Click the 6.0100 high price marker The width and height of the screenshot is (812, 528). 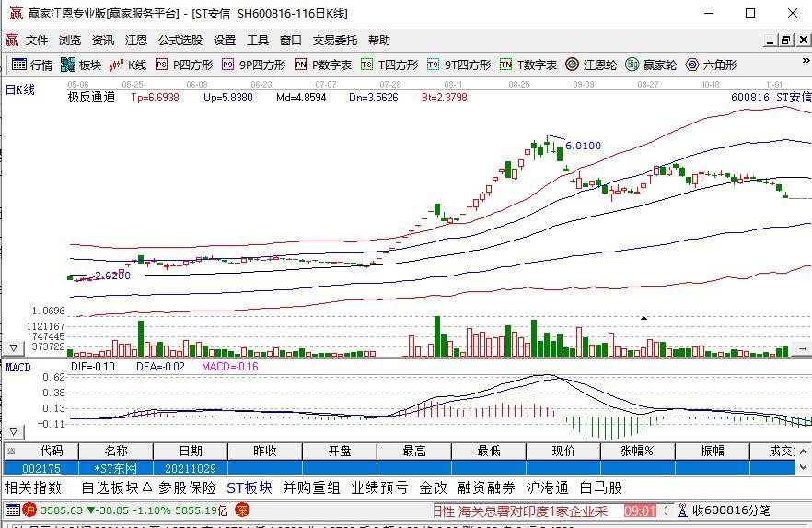pyautogui.click(x=583, y=146)
